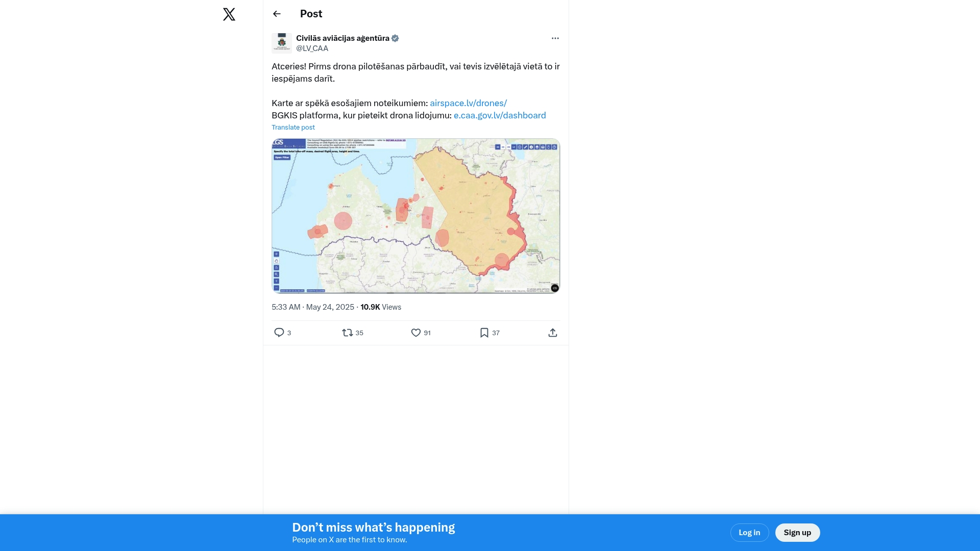980x551 pixels.
Task: Click the @LV_CAA handle
Action: pyautogui.click(x=312, y=48)
